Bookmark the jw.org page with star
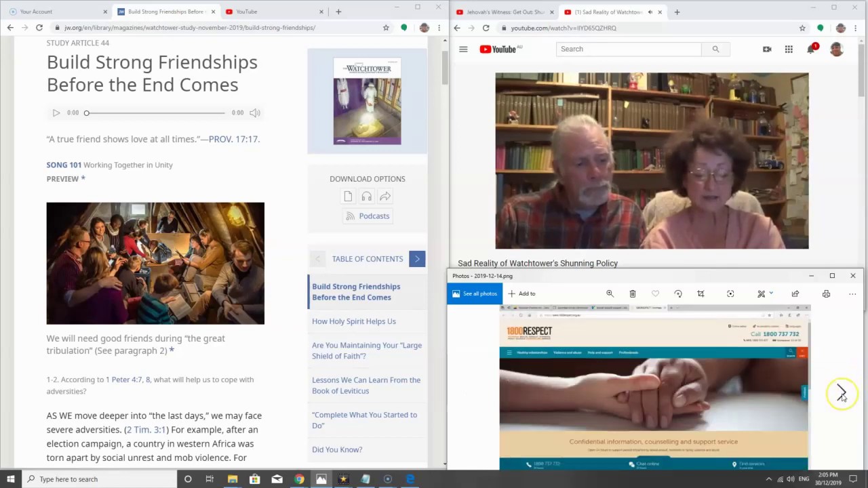This screenshot has width=868, height=488. coord(386,28)
